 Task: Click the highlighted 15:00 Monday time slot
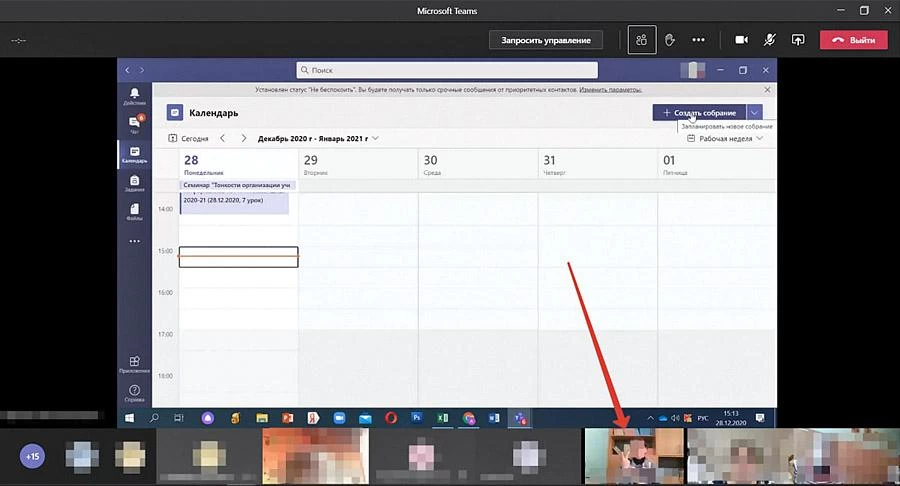tap(238, 257)
